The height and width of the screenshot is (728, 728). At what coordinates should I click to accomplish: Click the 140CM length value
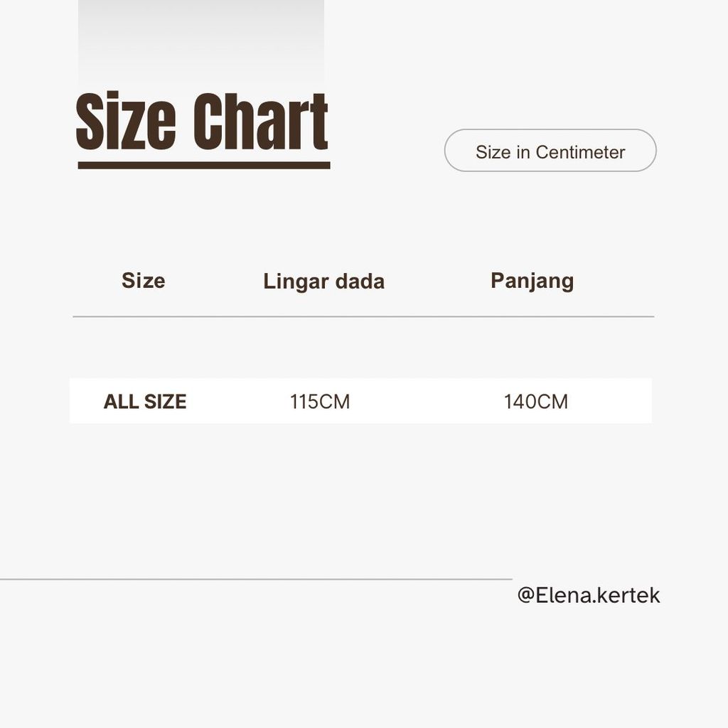(535, 402)
